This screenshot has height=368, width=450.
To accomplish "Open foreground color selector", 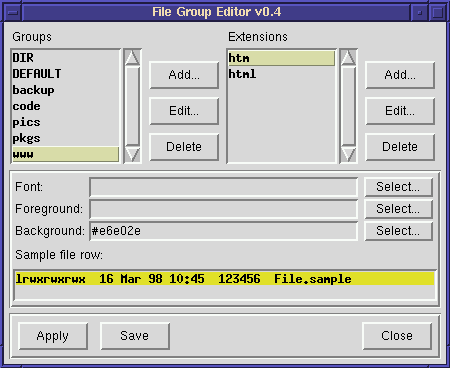I will 398,209.
